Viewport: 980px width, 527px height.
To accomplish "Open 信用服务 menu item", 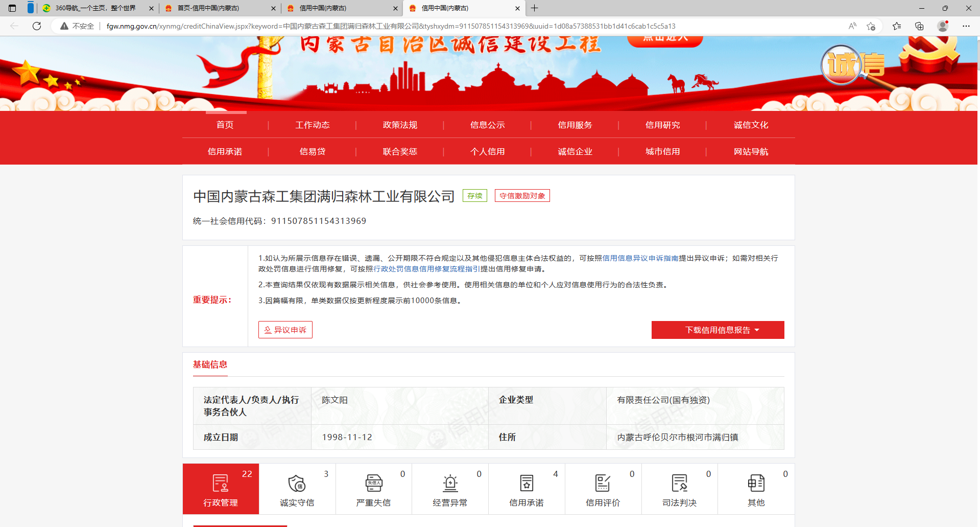I will 575,125.
